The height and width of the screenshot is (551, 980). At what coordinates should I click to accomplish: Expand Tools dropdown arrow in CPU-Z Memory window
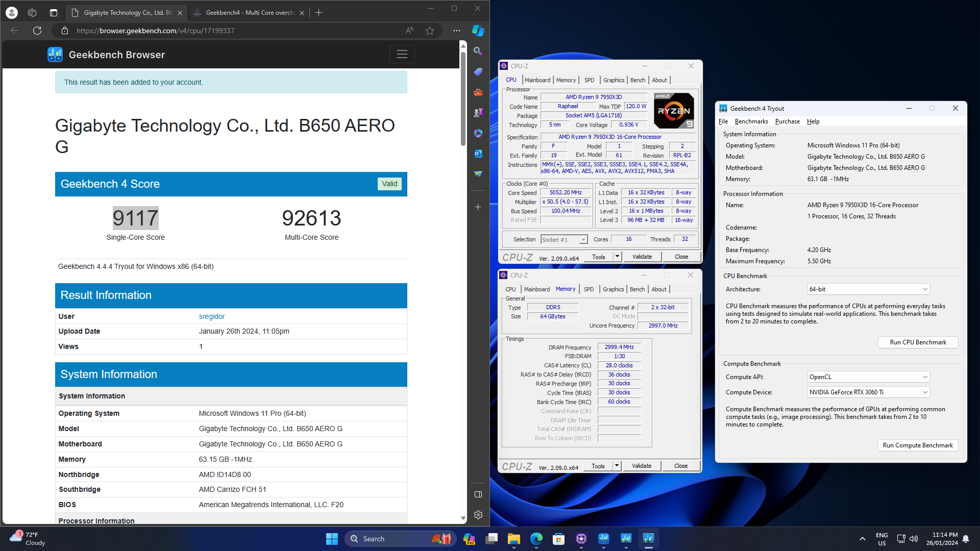[617, 466]
